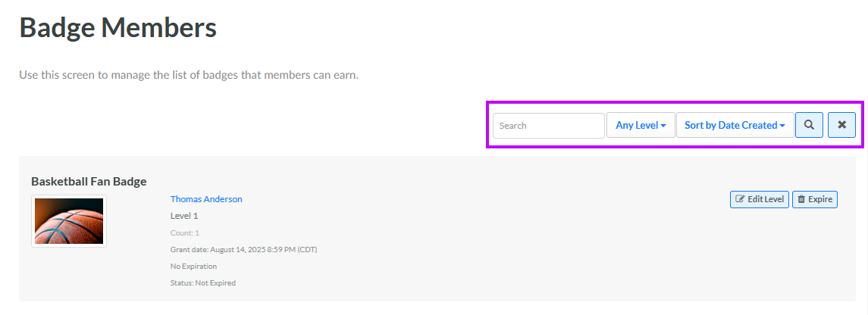This screenshot has width=868, height=315.
Task: Click the magnifying glass search button
Action: [809, 125]
